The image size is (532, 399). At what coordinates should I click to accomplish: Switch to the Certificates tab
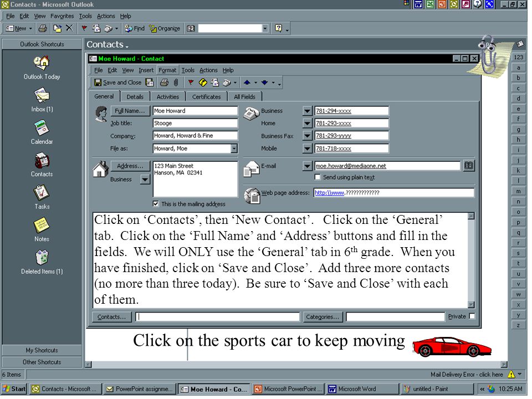point(208,98)
